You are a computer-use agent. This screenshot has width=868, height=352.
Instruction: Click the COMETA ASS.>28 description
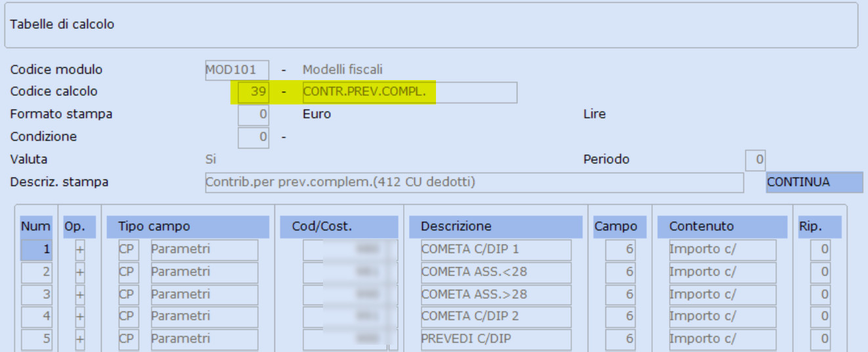[496, 295]
